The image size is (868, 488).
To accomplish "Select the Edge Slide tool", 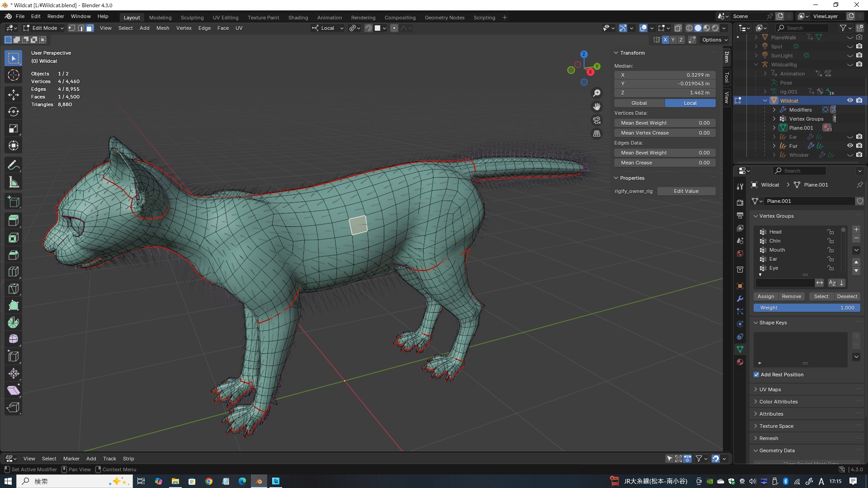I will tap(14, 357).
